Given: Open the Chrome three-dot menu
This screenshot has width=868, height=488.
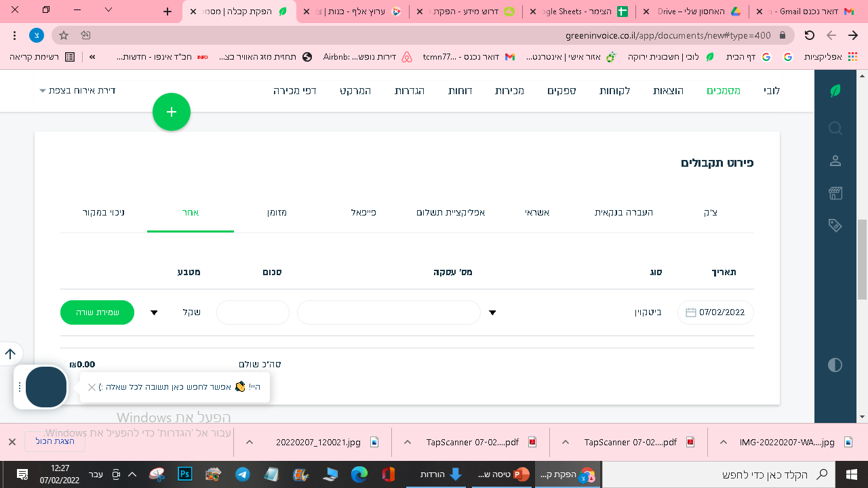Looking at the screenshot, I should [15, 35].
